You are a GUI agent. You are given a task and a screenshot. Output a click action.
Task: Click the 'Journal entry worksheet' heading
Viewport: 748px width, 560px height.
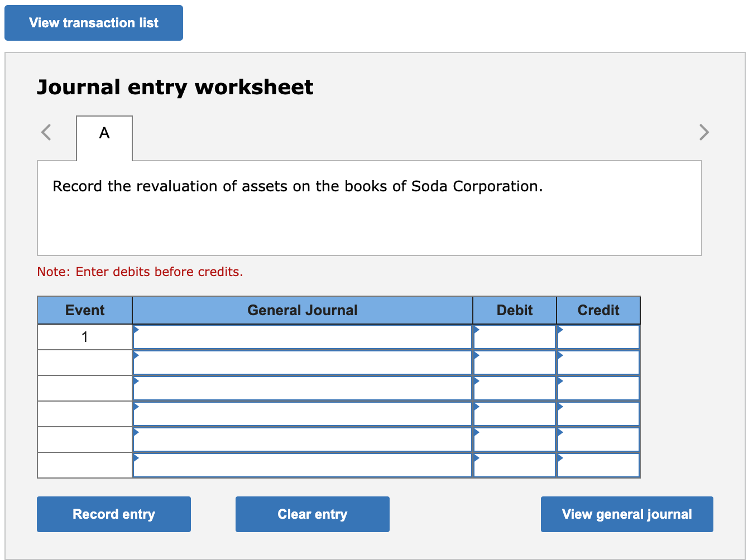pos(175,88)
